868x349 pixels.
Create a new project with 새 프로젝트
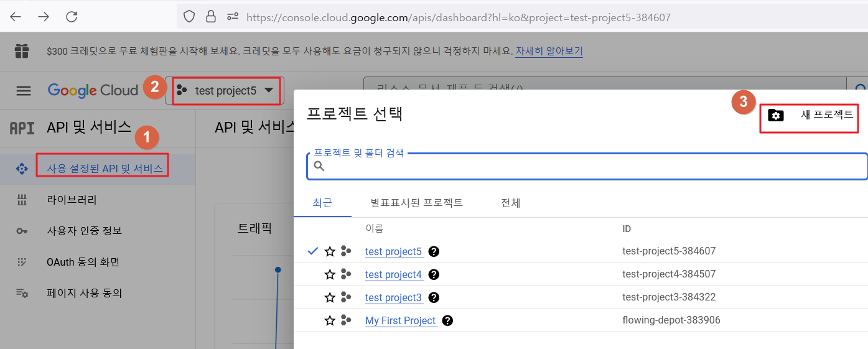click(x=810, y=115)
